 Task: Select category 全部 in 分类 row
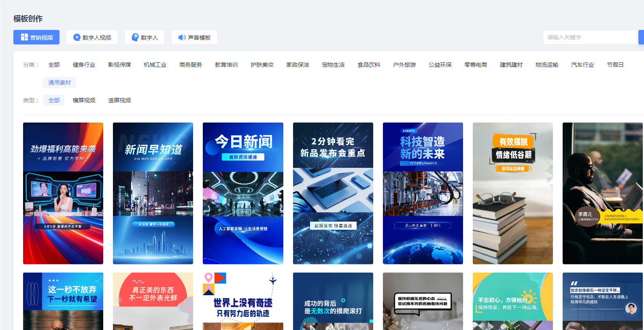pyautogui.click(x=54, y=65)
